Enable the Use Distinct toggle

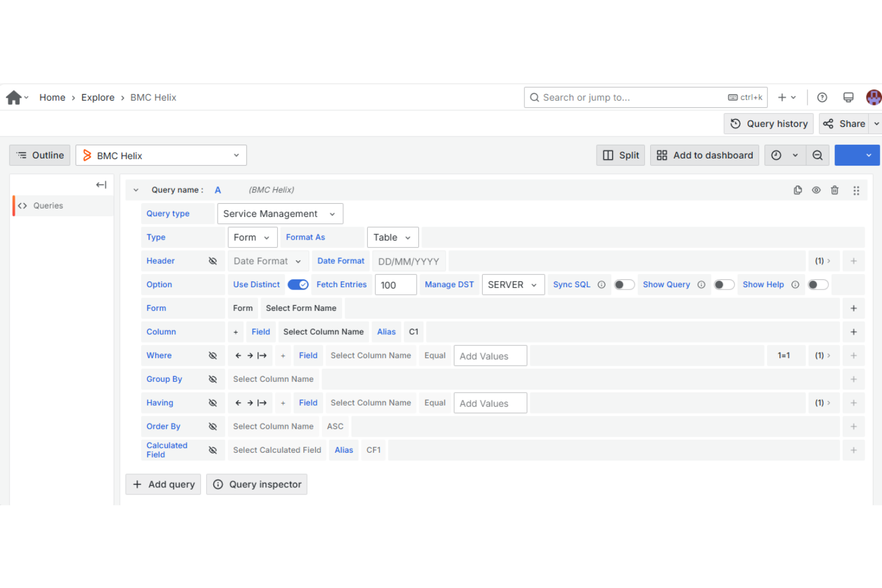coord(298,284)
